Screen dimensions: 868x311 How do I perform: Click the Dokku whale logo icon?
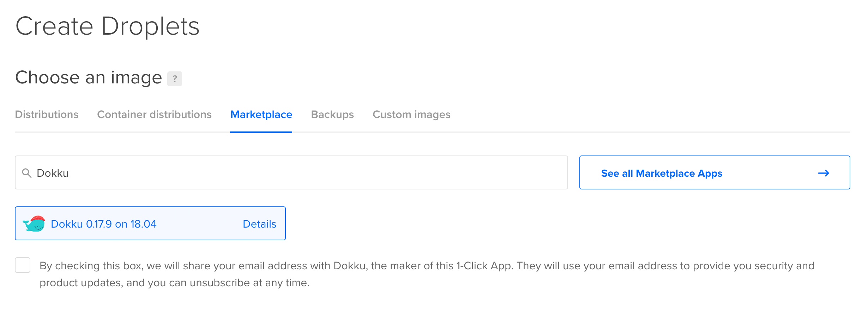pos(34,224)
